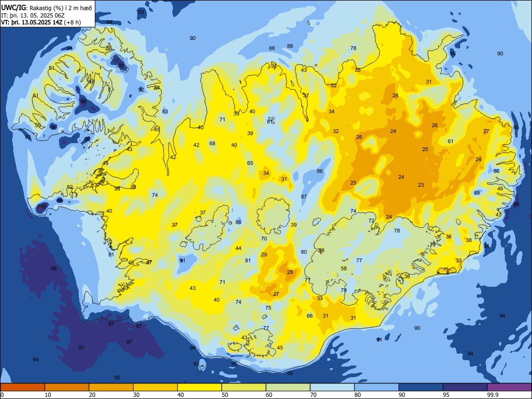The height and width of the screenshot is (399, 532).
Task: Select the value 98 off the east coast
Action: click(516, 204)
